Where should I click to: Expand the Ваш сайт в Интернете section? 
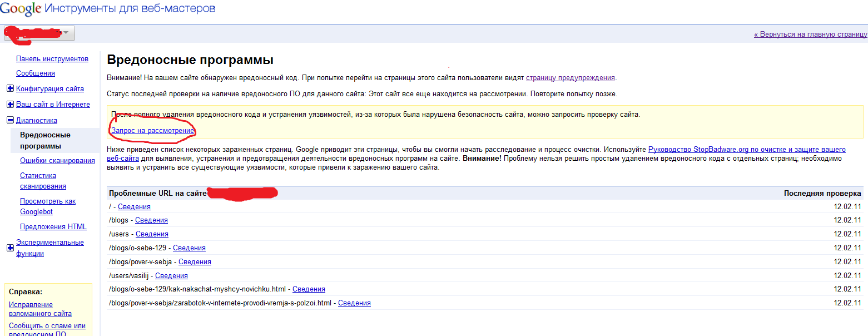[x=10, y=105]
